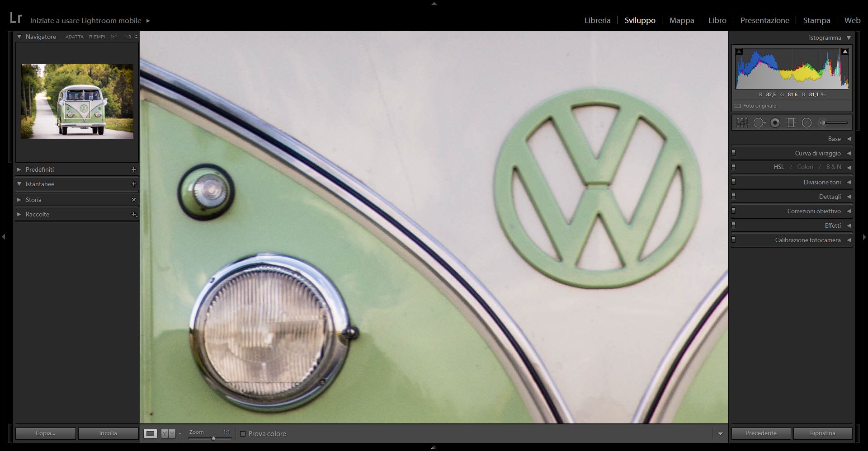Screen dimensions: 868x451
Task: Set Navigatore zoom to 1:1
Action: (x=113, y=37)
